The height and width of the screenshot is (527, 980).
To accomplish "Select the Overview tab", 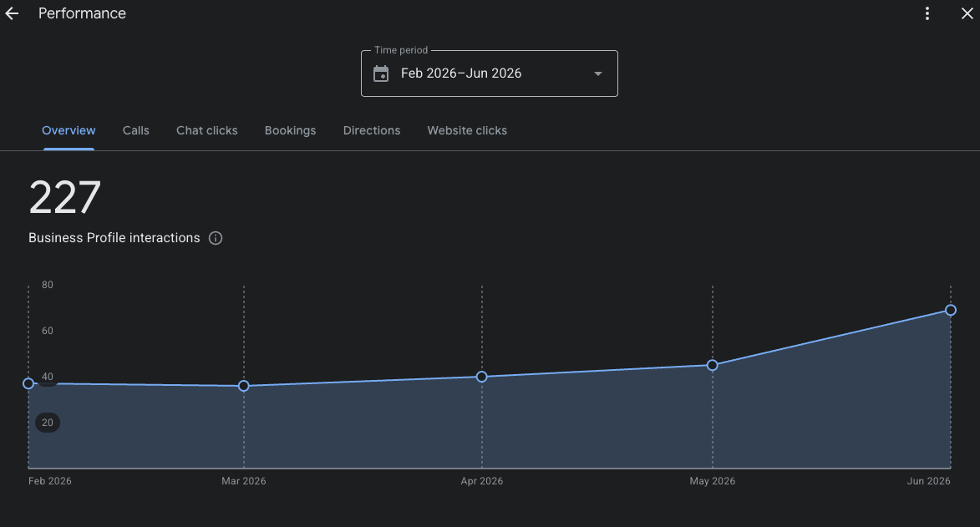I will point(69,130).
